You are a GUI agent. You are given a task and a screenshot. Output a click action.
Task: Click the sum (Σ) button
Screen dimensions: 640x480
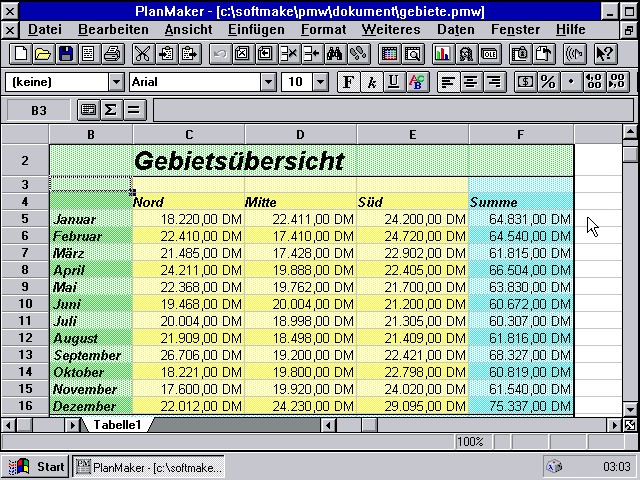click(111, 110)
